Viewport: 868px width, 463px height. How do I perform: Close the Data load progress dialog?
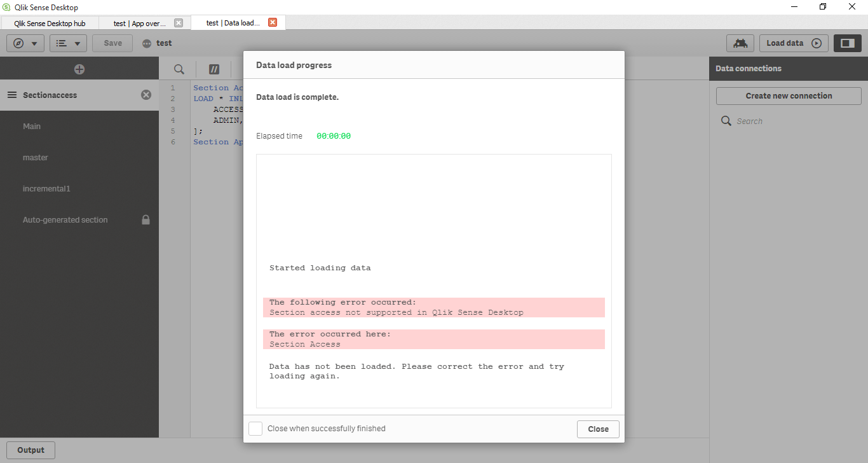598,429
